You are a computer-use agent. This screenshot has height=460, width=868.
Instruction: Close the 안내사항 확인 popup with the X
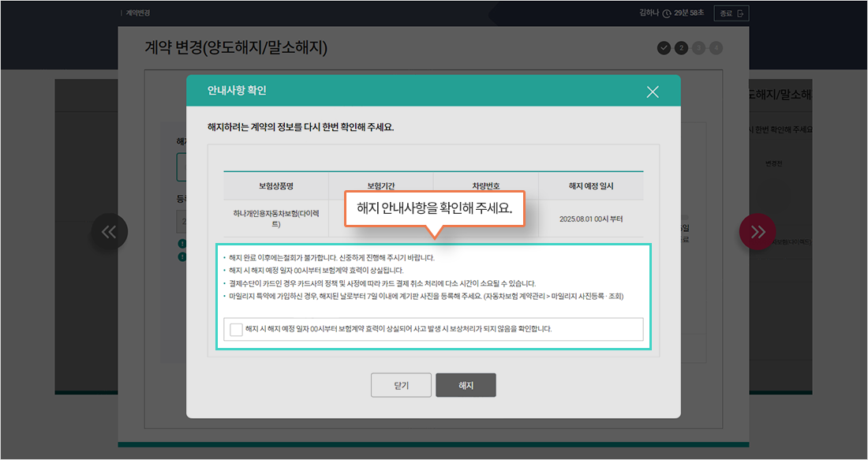(653, 92)
